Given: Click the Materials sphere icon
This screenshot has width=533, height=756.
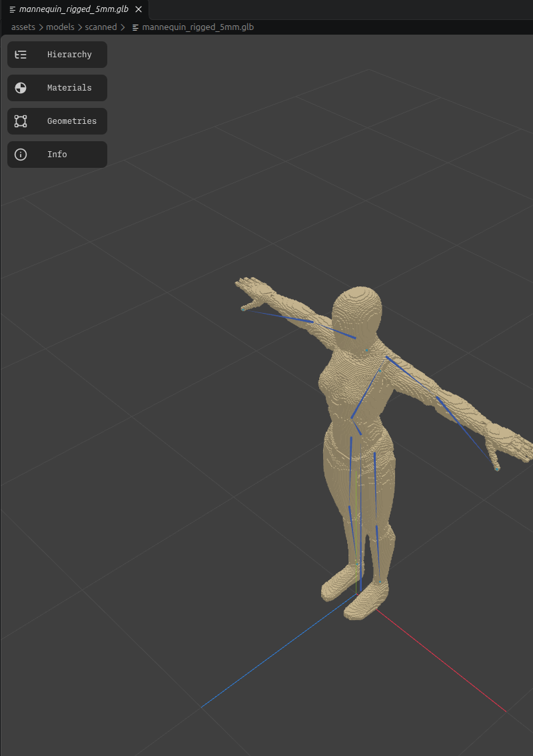Looking at the screenshot, I should pyautogui.click(x=21, y=88).
